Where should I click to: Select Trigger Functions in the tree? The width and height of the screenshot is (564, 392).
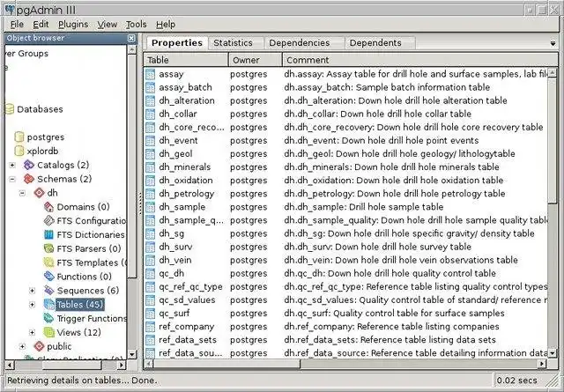tap(92, 319)
